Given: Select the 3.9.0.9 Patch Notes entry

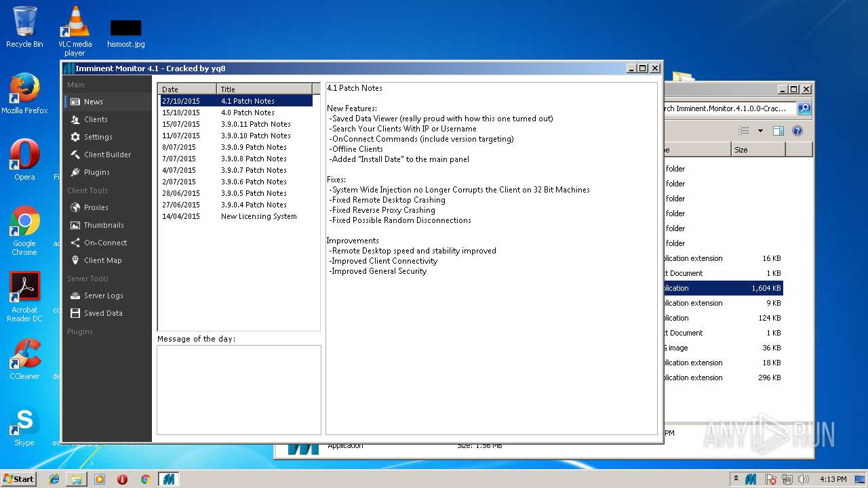Looking at the screenshot, I should pyautogui.click(x=237, y=147).
